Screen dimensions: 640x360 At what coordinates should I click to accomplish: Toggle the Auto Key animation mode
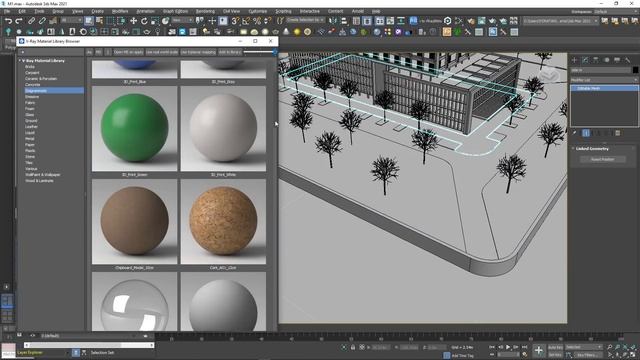click(x=555, y=347)
